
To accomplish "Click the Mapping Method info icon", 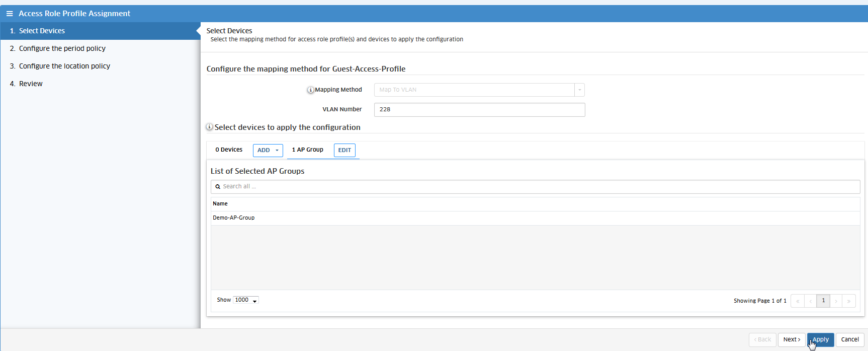I will pos(310,90).
